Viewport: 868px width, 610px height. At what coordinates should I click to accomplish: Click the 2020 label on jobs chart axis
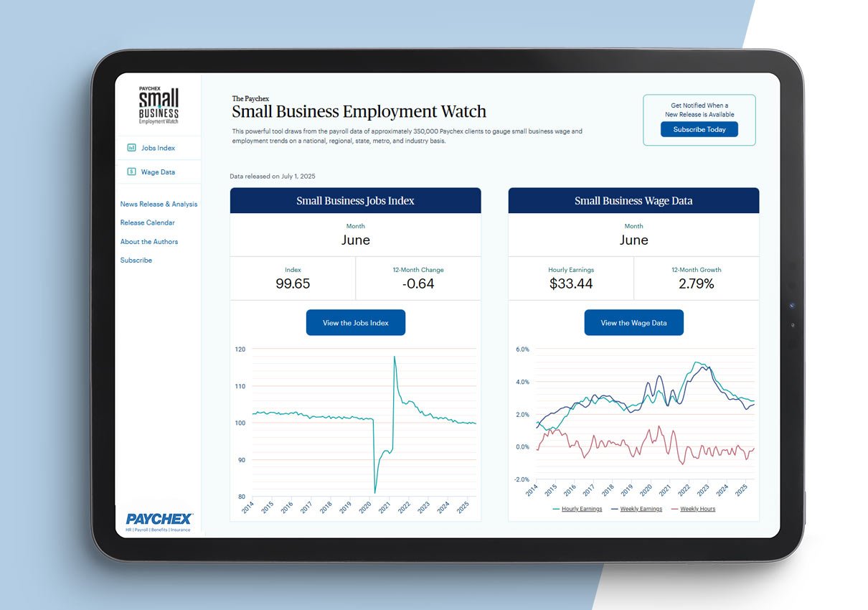(364, 507)
